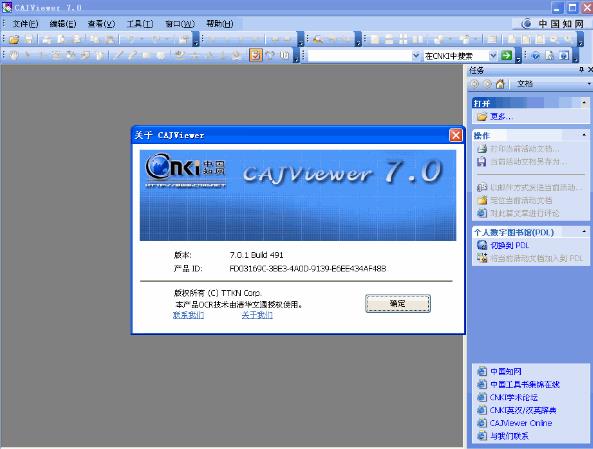
Task: Click the back arrow in task pane
Action: [475, 84]
